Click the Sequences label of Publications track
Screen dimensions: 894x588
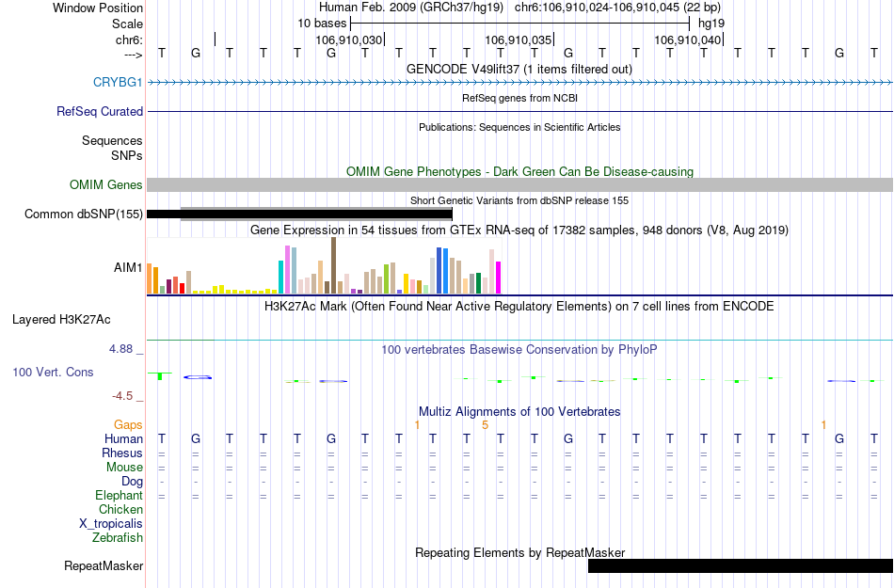[x=112, y=141]
